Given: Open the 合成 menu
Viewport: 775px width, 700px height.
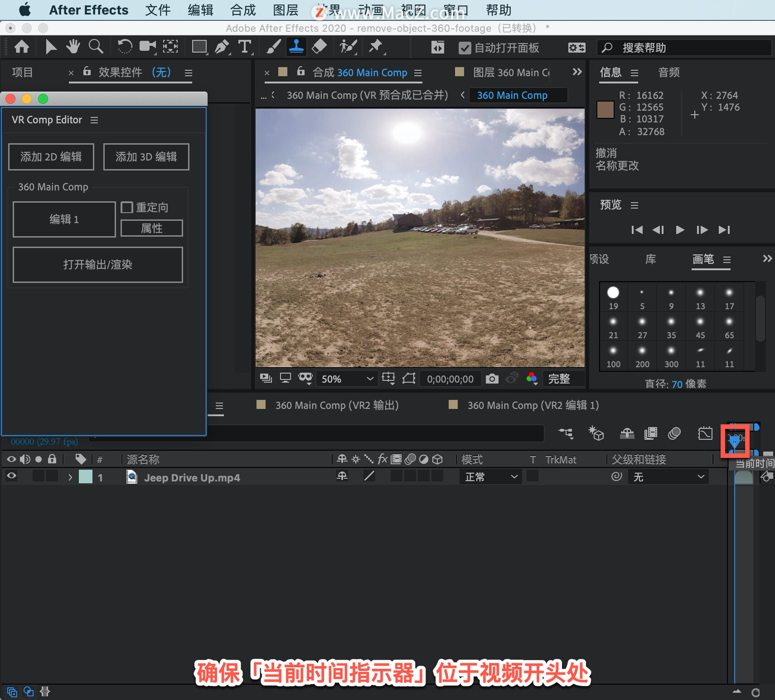Looking at the screenshot, I should (243, 10).
